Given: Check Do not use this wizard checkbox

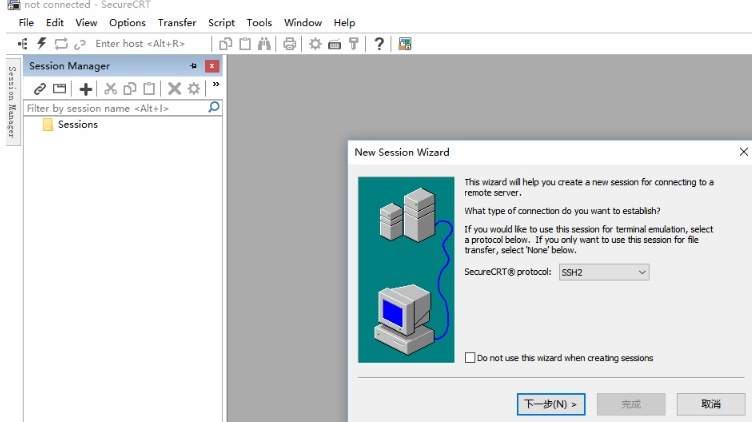Looking at the screenshot, I should (x=470, y=358).
